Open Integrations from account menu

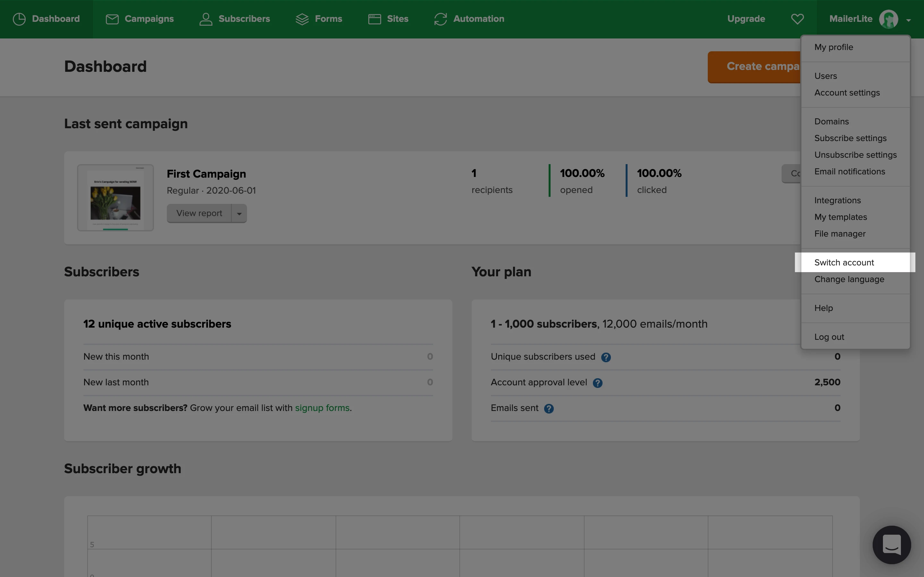tap(837, 200)
